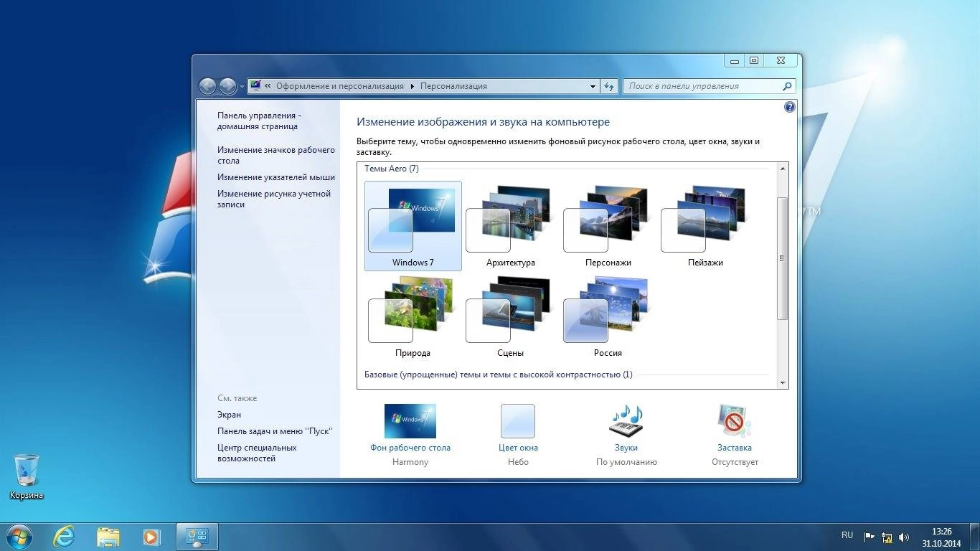980x551 pixels.
Task: Maximize the Personalization window
Action: (754, 61)
